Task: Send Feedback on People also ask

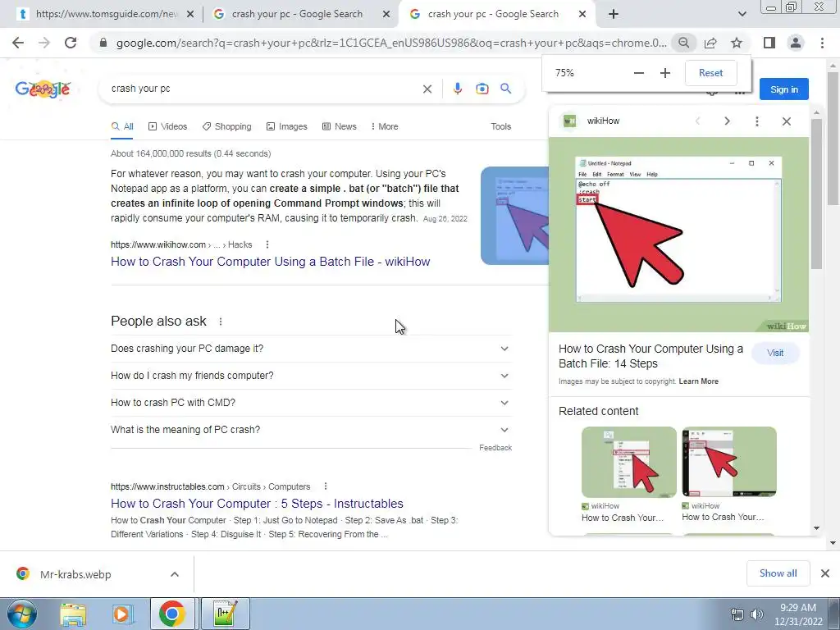Action: [495, 448]
